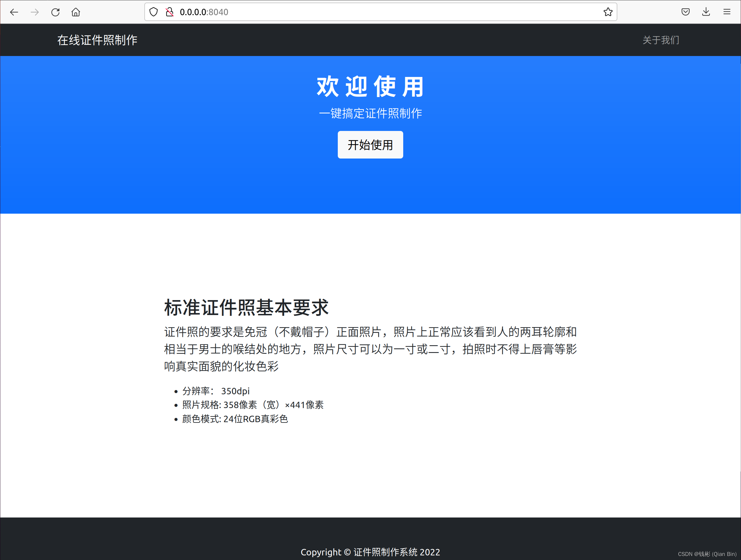The image size is (741, 560).
Task: Focus the address bar showing 0.0.0.0:8040
Action: [368, 12]
